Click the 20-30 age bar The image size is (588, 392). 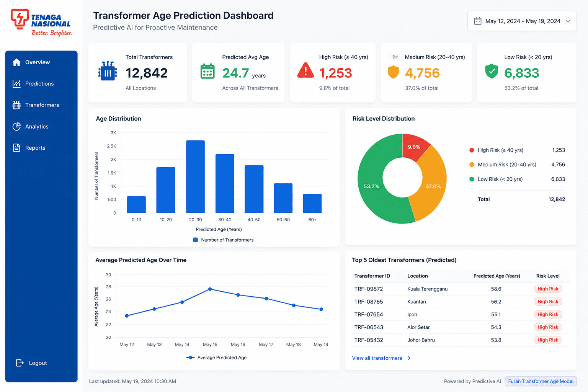[195, 176]
